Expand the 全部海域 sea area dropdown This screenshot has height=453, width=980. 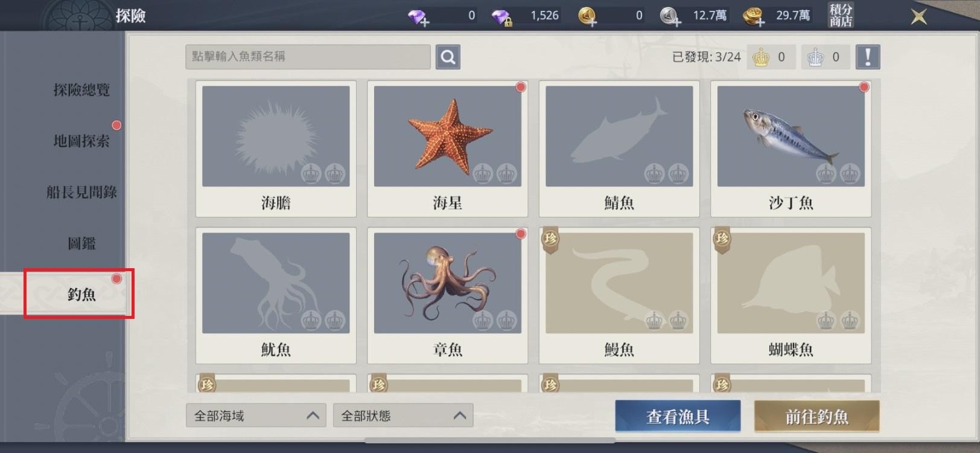256,416
